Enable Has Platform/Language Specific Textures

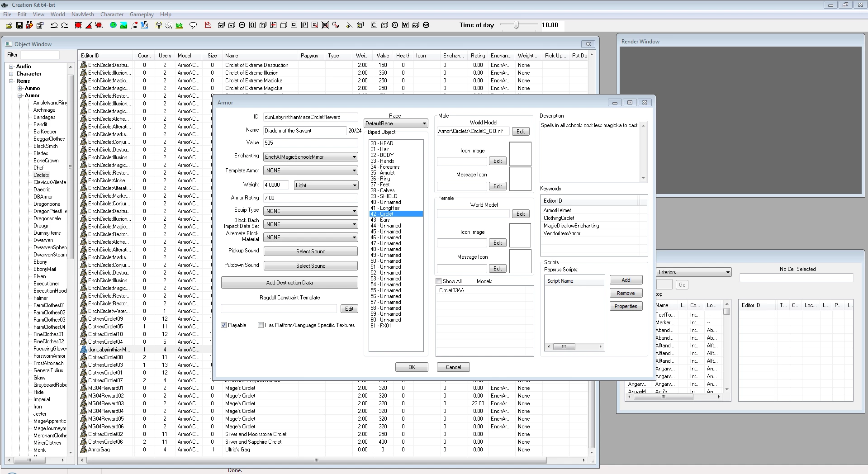(x=261, y=325)
